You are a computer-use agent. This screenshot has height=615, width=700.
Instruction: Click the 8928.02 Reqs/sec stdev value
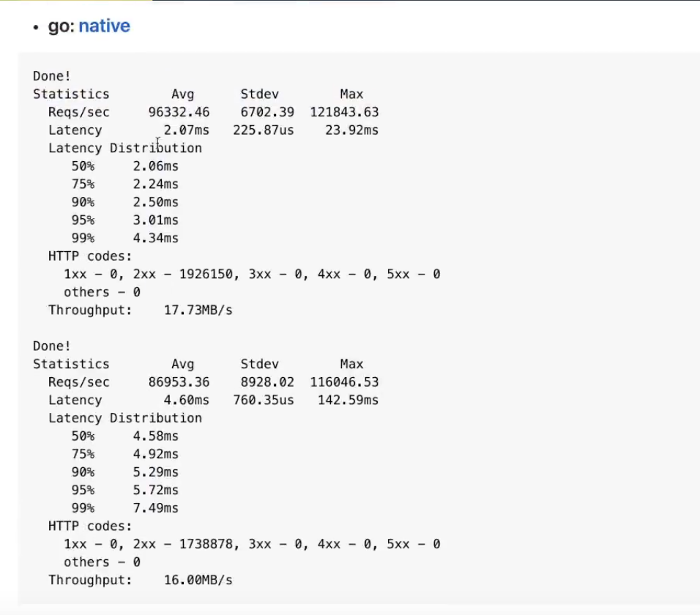(267, 382)
